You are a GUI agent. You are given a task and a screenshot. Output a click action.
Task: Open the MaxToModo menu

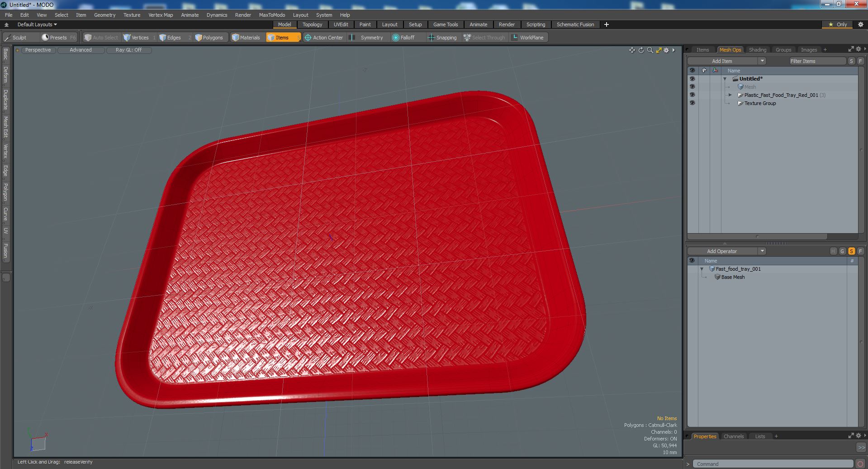coord(272,15)
